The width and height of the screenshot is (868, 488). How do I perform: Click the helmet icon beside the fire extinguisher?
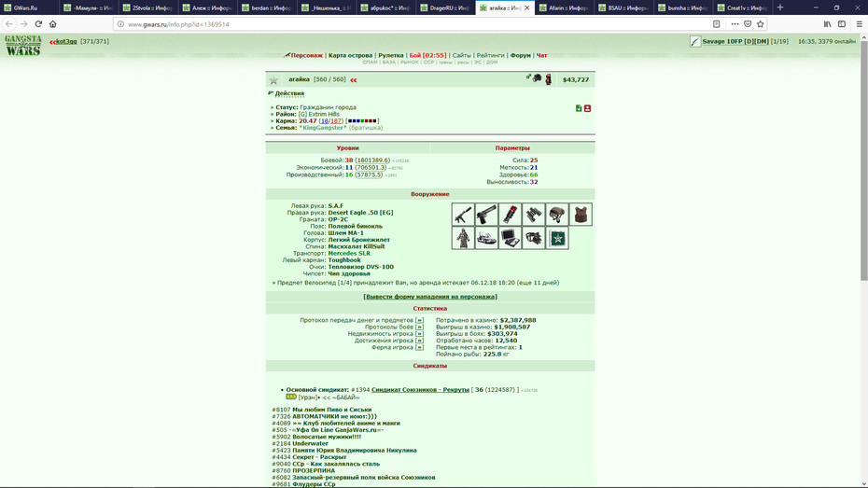point(537,78)
